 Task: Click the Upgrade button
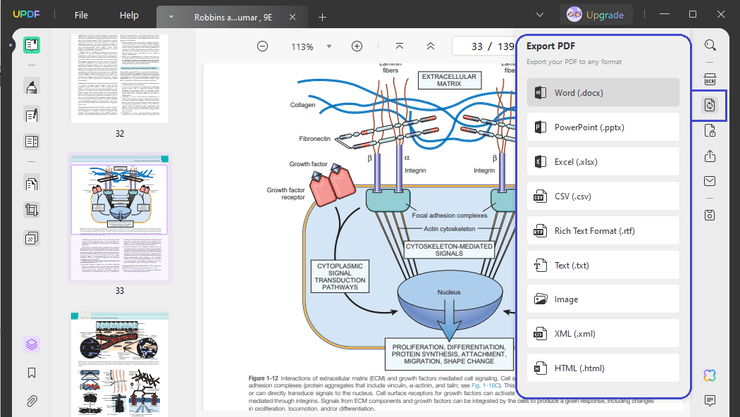tap(595, 15)
